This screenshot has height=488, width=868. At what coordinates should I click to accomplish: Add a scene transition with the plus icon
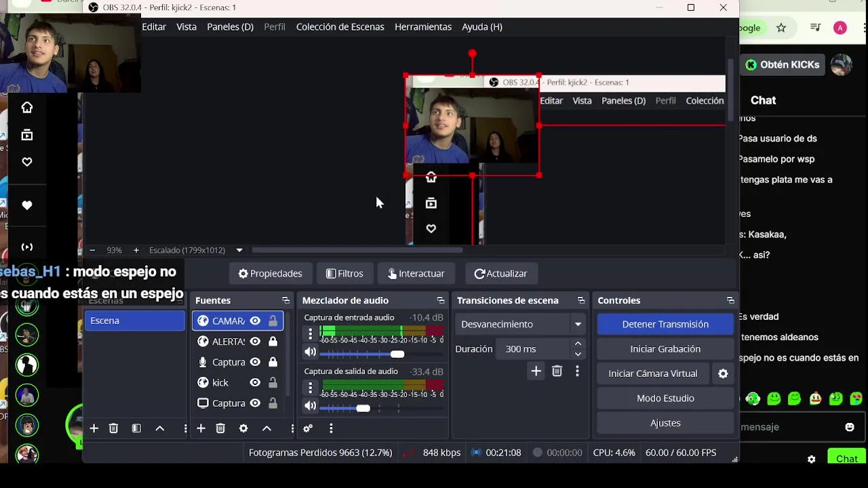click(536, 371)
